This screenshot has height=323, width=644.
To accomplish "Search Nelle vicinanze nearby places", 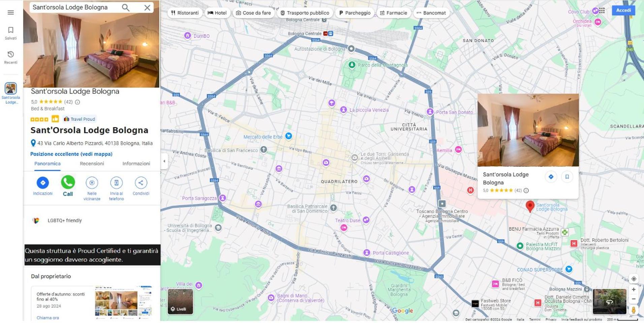I will 92,189.
